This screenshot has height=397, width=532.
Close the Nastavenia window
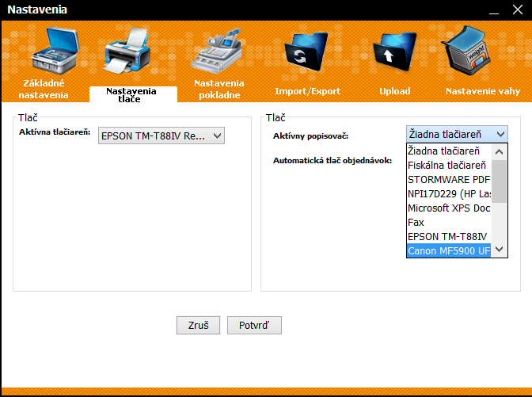(x=517, y=10)
